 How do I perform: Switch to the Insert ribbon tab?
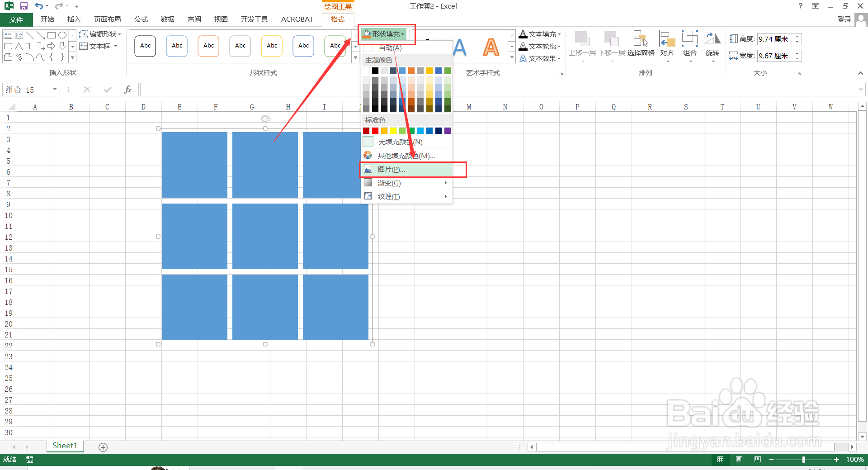coord(74,19)
